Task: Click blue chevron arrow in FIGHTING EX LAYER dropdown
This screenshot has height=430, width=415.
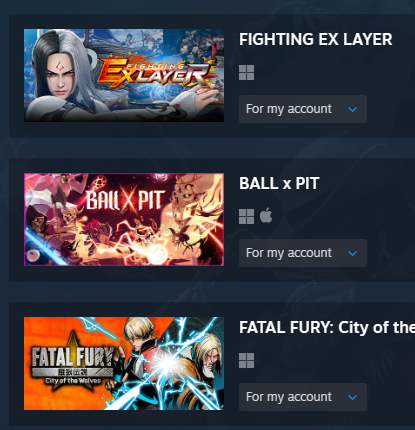Action: pos(353,109)
